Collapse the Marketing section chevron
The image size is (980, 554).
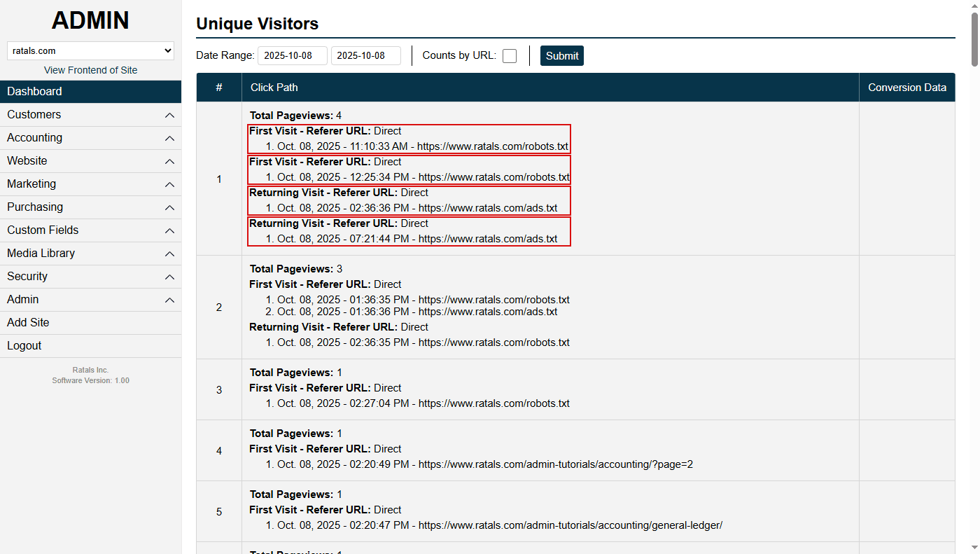(169, 184)
